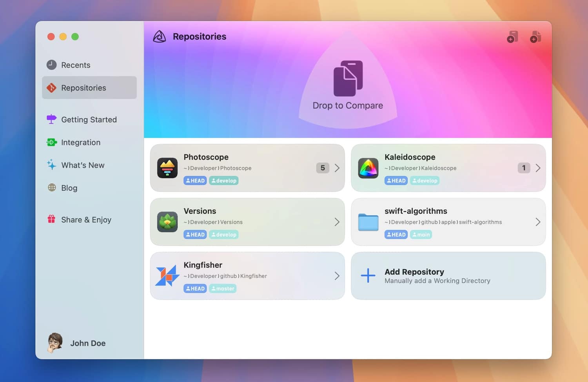Click Kaleidoscope's develop branch tag

tap(425, 181)
